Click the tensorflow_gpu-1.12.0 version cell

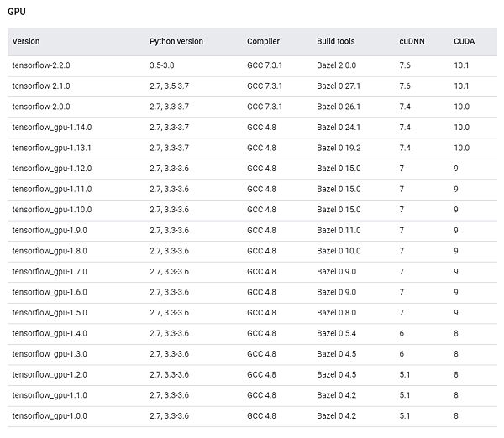click(52, 169)
